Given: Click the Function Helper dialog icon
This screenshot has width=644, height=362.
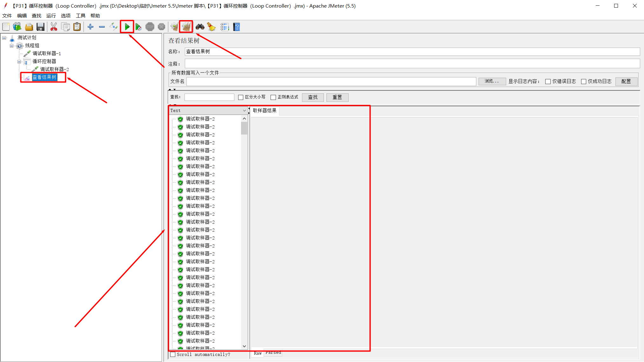Looking at the screenshot, I should 225,27.
